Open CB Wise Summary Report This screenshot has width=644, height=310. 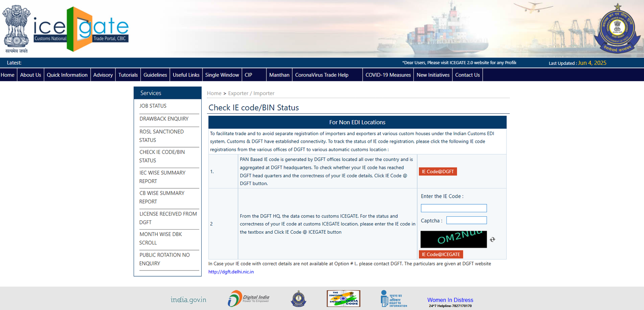point(162,197)
